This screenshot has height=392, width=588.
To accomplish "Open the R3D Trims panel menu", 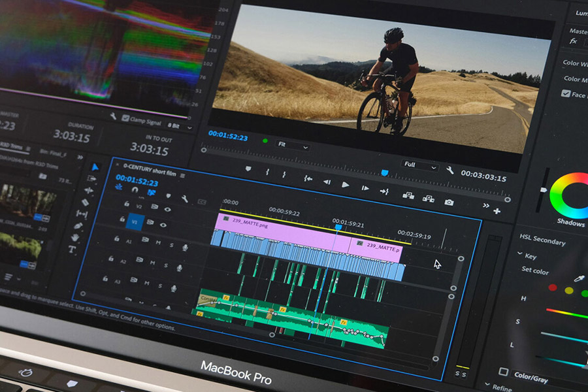I will pyautogui.click(x=29, y=149).
